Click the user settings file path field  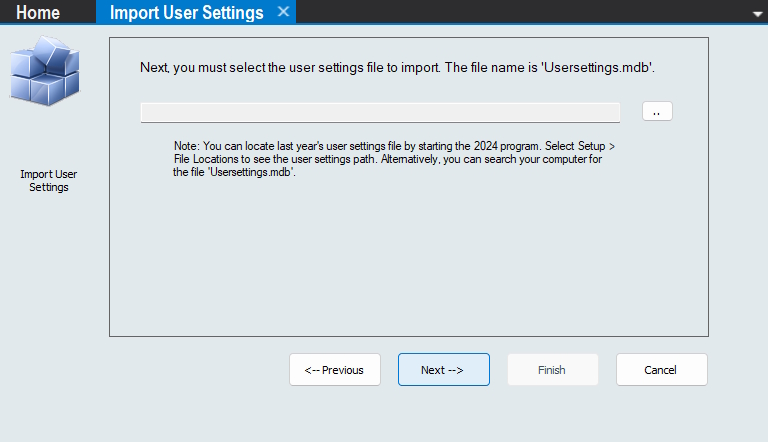380,112
